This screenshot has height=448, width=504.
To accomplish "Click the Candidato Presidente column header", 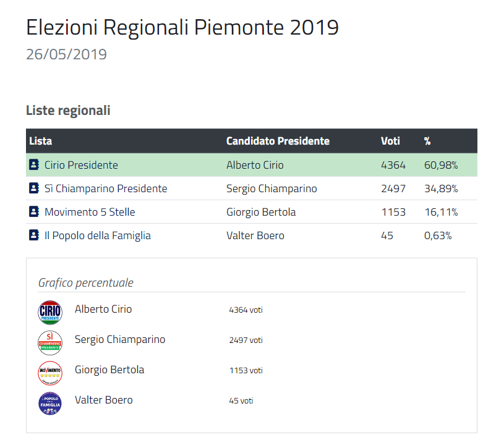I will [x=278, y=141].
